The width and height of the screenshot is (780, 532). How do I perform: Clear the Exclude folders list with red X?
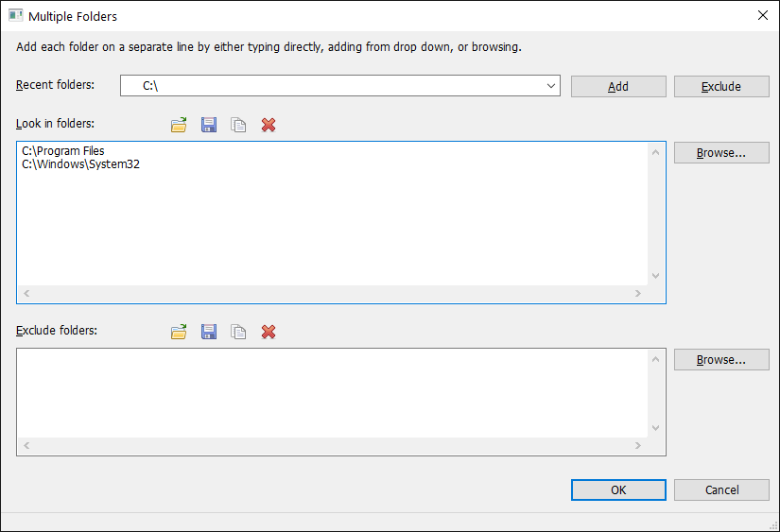point(269,332)
